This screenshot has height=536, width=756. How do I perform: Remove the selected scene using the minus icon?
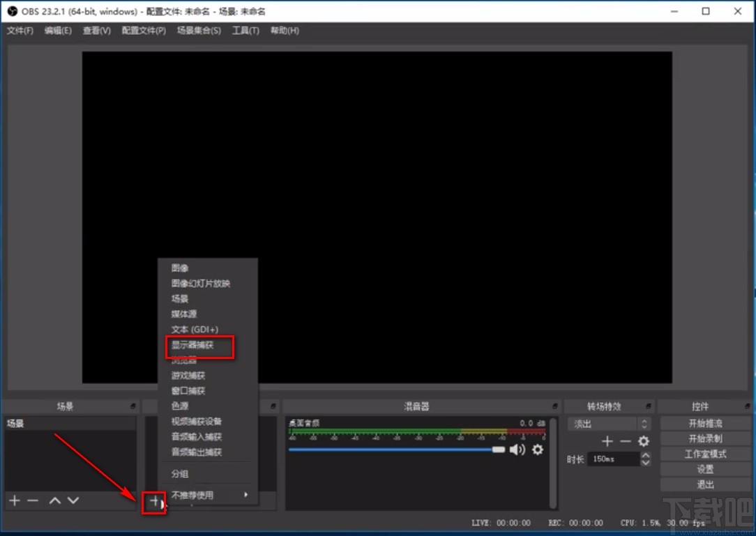(33, 500)
